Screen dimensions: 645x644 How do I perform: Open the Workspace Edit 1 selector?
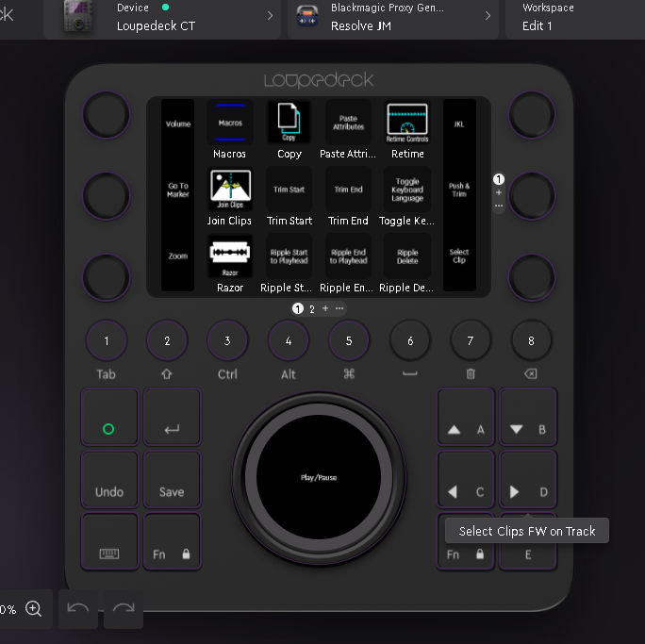pyautogui.click(x=575, y=18)
